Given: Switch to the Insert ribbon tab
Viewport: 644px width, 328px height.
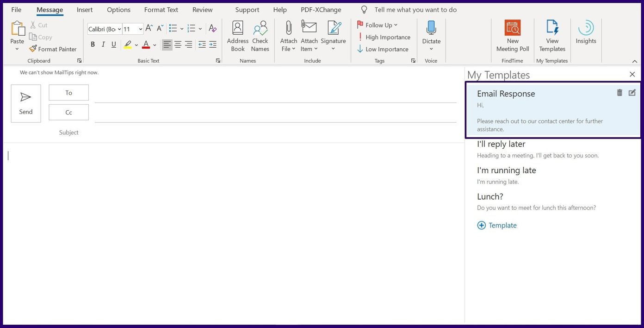Looking at the screenshot, I should point(84,9).
